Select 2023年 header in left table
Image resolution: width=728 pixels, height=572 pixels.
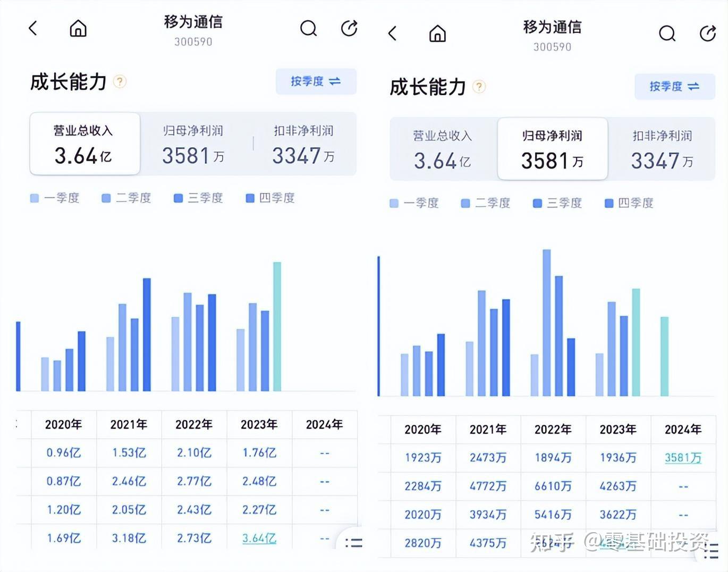coord(259,424)
